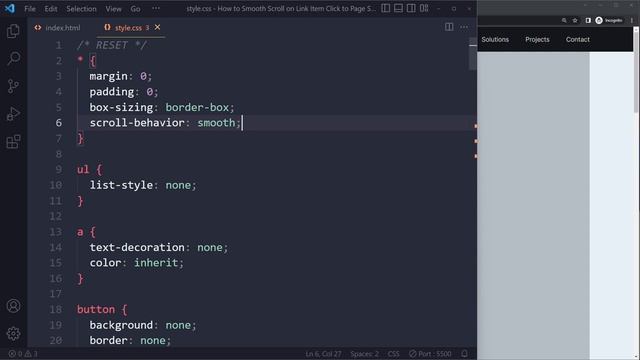Screen dimensions: 640x360
Task: Click border-box value on line 5
Action: (x=197, y=107)
